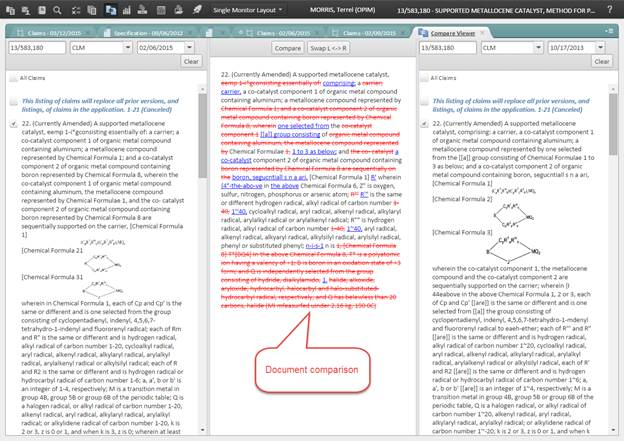Click the Swap L <-> R button
The height and width of the screenshot is (441, 624).
(328, 48)
